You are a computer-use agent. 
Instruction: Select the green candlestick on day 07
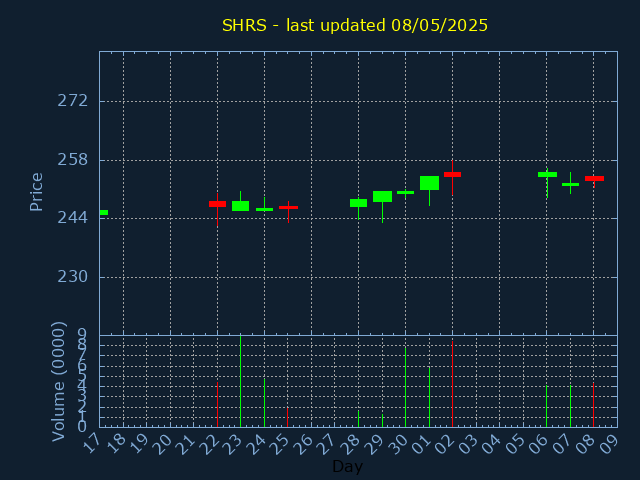click(x=570, y=184)
